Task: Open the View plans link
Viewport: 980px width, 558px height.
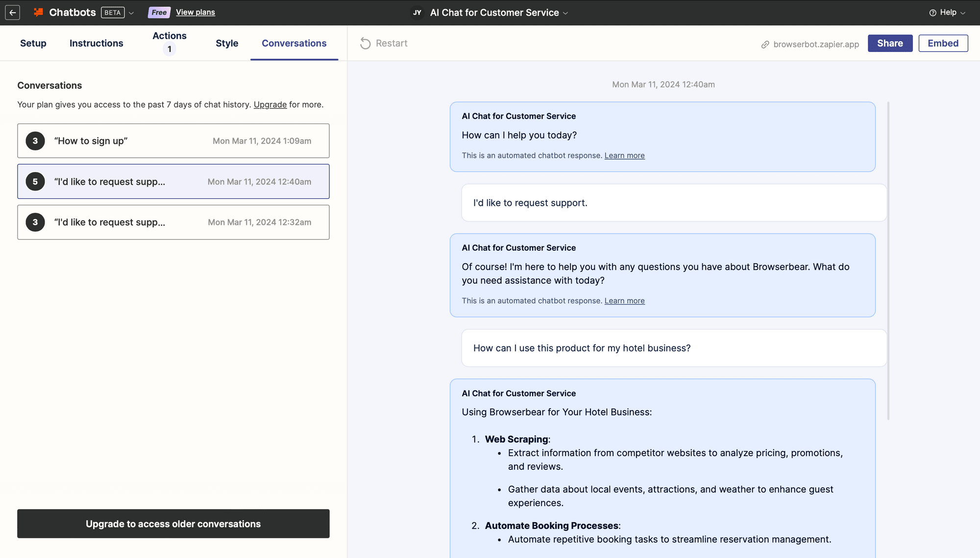Action: (x=195, y=12)
